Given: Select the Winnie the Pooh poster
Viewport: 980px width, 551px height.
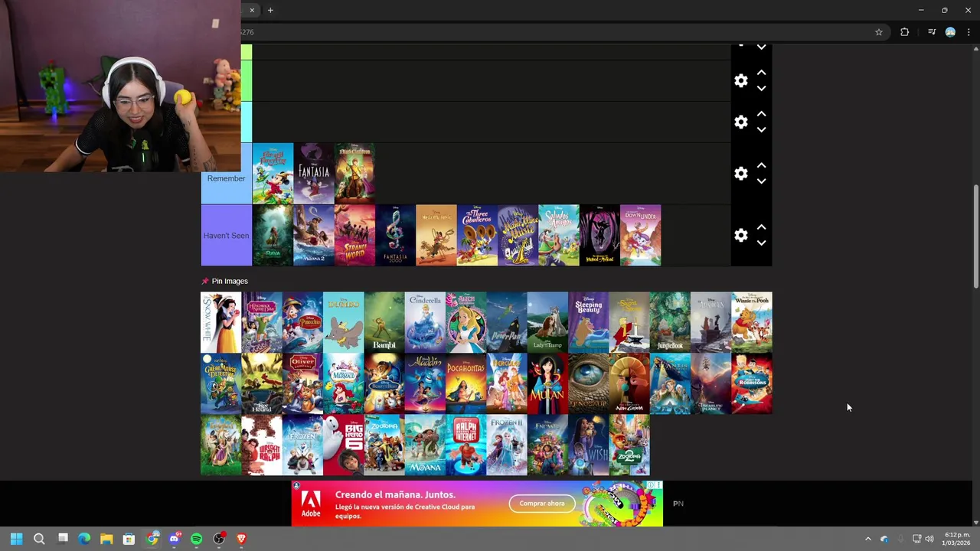Looking at the screenshot, I should click(752, 322).
